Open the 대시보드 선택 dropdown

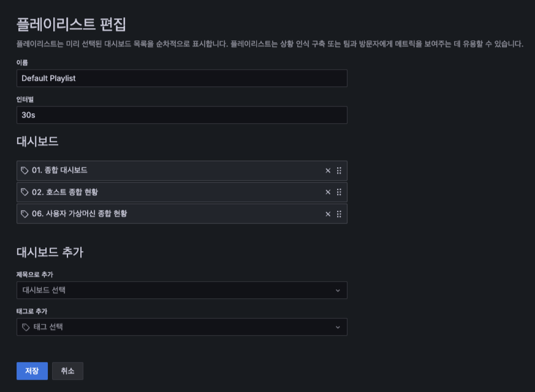178,290
